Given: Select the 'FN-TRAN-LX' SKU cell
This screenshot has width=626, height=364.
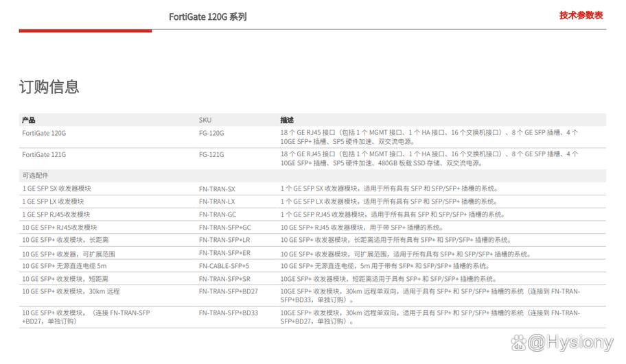Looking at the screenshot, I should (217, 202).
